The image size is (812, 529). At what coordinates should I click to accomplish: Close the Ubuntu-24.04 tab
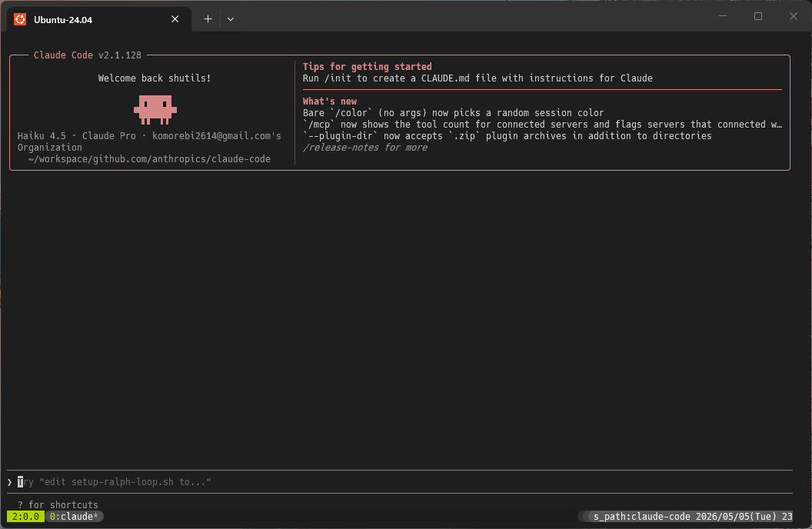175,19
